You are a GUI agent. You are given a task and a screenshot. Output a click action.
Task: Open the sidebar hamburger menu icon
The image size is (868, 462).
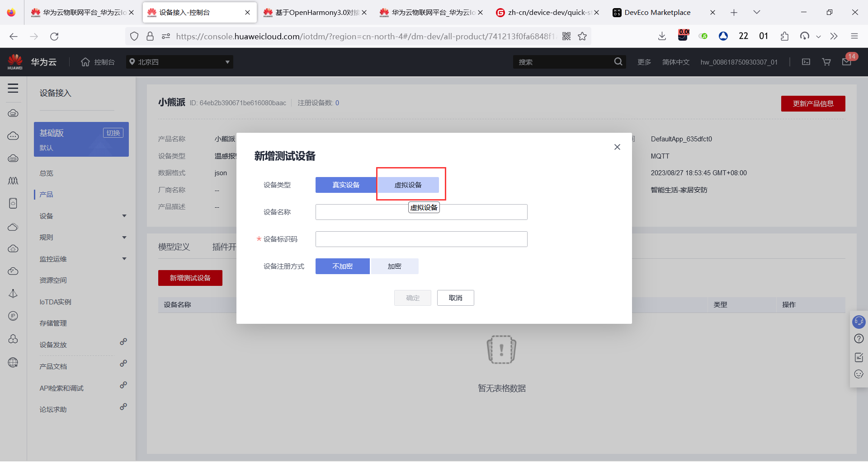click(13, 89)
